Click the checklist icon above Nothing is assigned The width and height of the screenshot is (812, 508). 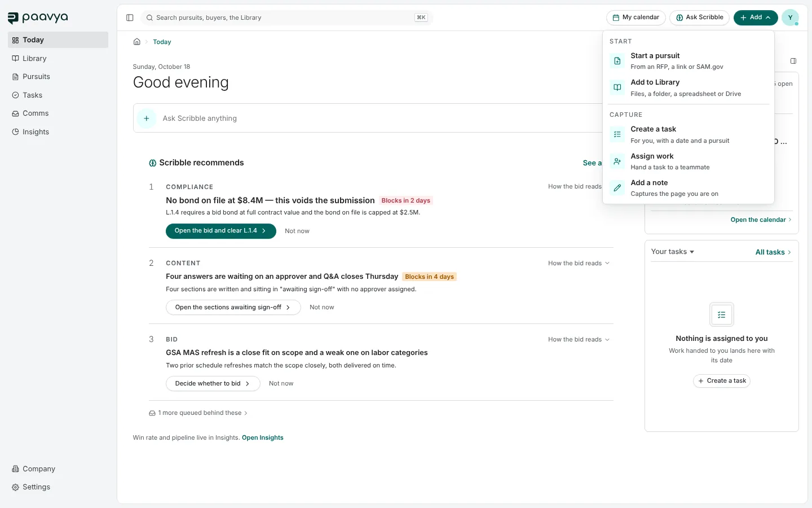pyautogui.click(x=722, y=315)
